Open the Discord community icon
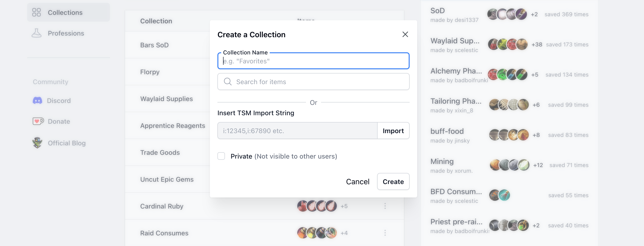The image size is (644, 246). tap(37, 101)
